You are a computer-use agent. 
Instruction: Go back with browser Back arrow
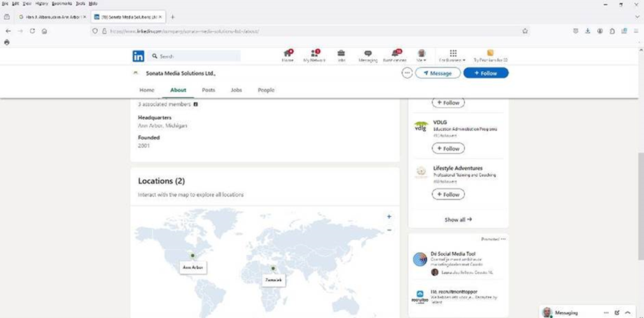click(8, 31)
